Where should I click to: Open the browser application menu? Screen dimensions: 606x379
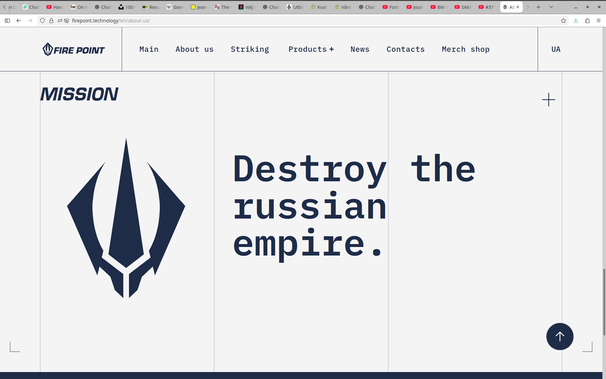pos(599,20)
